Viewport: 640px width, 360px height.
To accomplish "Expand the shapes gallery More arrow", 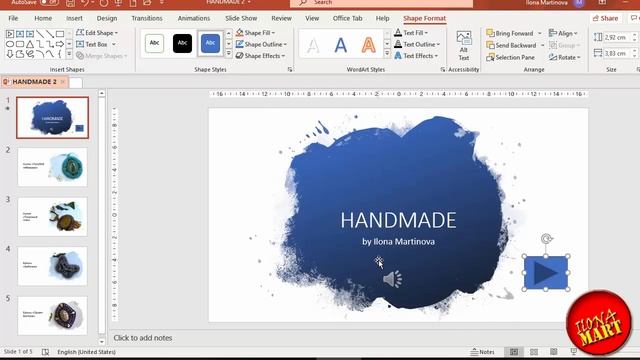I will pos(69,54).
